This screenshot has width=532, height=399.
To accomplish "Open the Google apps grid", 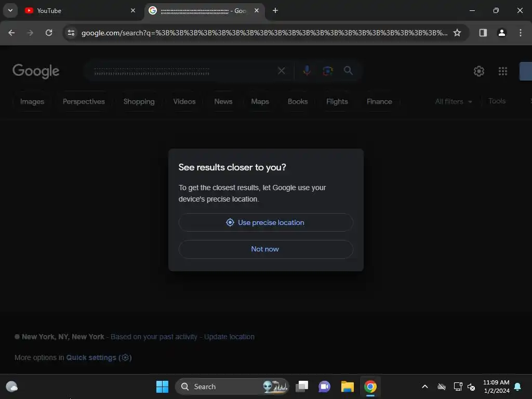I will 503,71.
